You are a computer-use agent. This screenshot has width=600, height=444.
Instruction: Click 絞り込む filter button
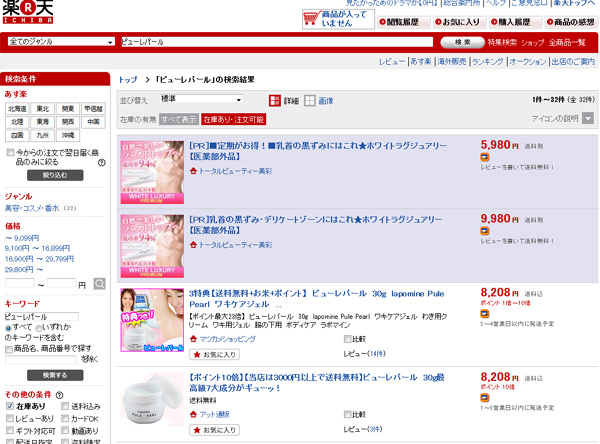click(55, 175)
